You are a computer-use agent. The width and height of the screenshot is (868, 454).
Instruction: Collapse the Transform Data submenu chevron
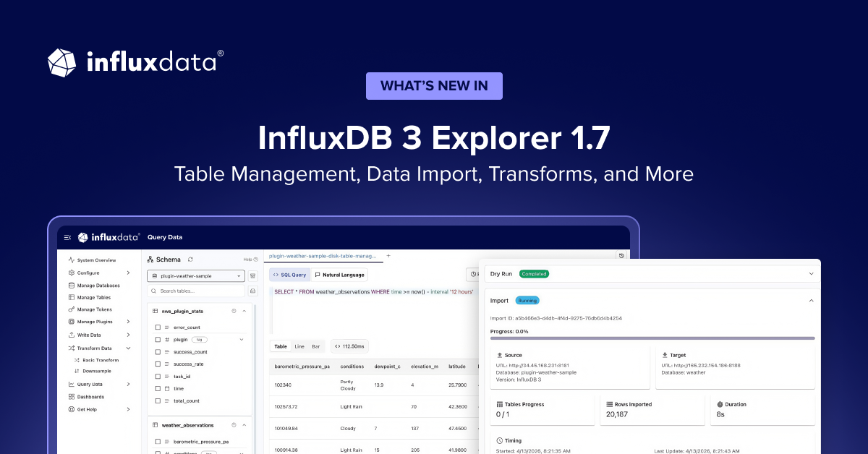128,348
